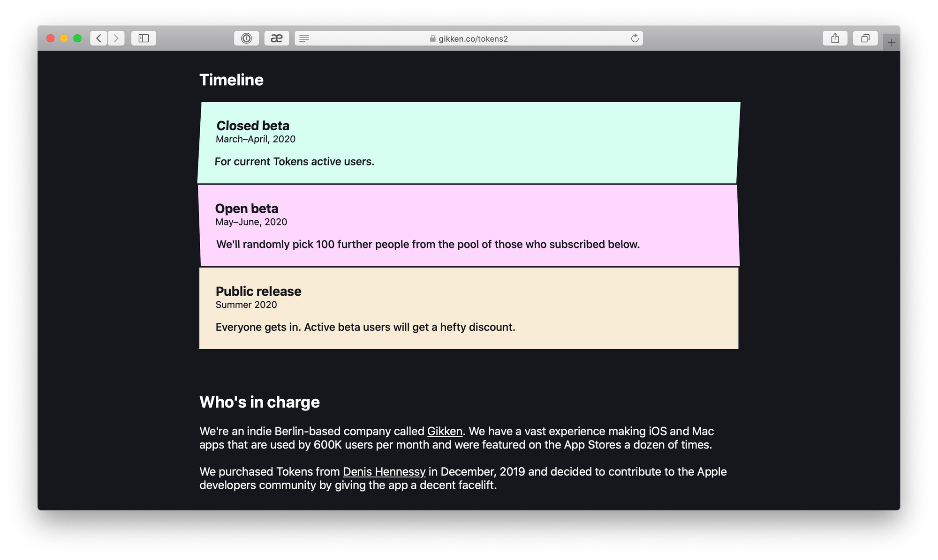Open the Denis Hennessy link

(384, 471)
